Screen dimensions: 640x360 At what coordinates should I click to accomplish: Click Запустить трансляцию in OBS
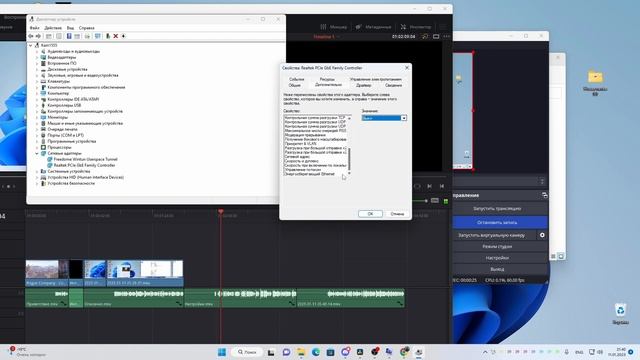497,209
